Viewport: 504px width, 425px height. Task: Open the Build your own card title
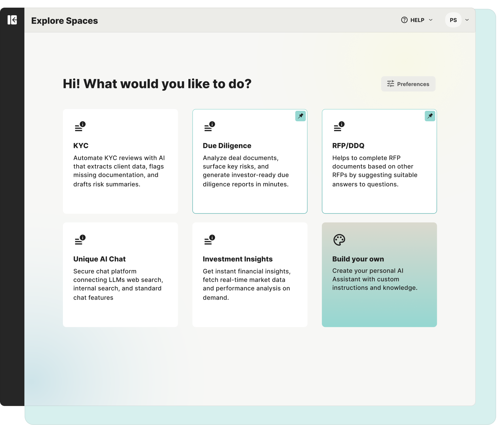[358, 259]
